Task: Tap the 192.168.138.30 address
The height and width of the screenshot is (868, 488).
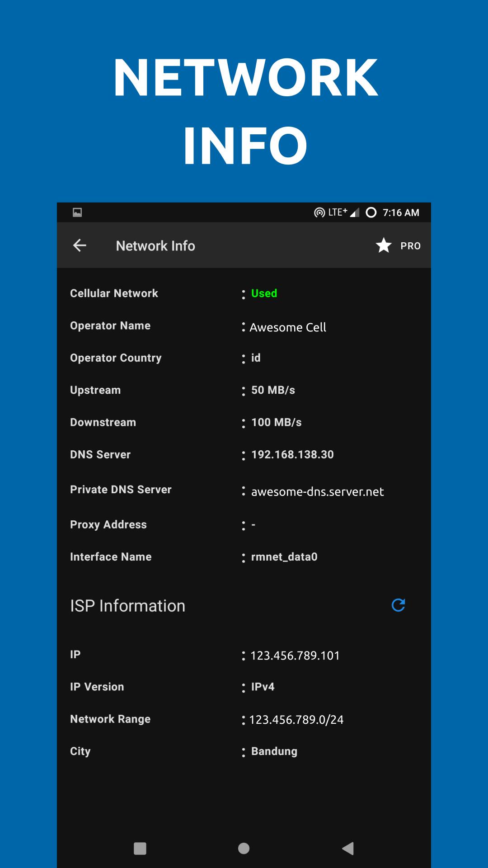Action: [x=292, y=454]
